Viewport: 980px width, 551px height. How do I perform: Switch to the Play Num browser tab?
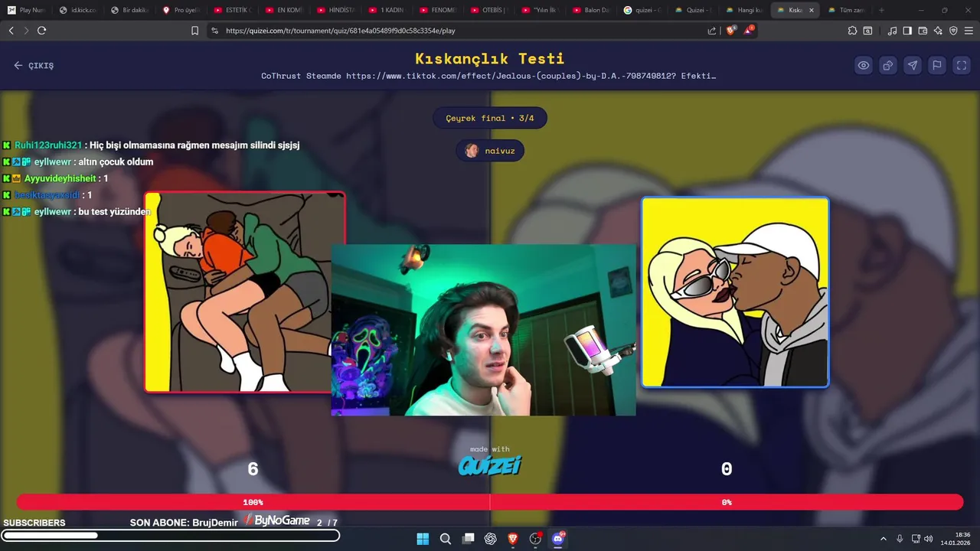(26, 10)
